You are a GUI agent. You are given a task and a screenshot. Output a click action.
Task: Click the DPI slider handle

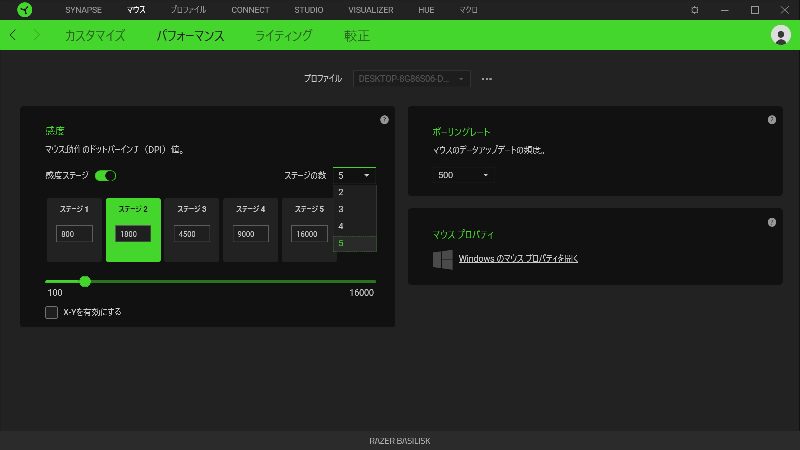(85, 282)
